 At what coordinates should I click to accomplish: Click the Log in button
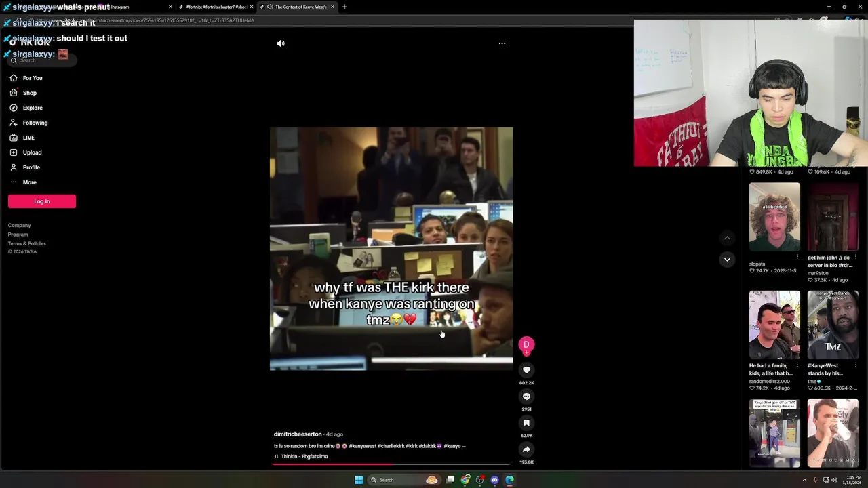[42, 201]
